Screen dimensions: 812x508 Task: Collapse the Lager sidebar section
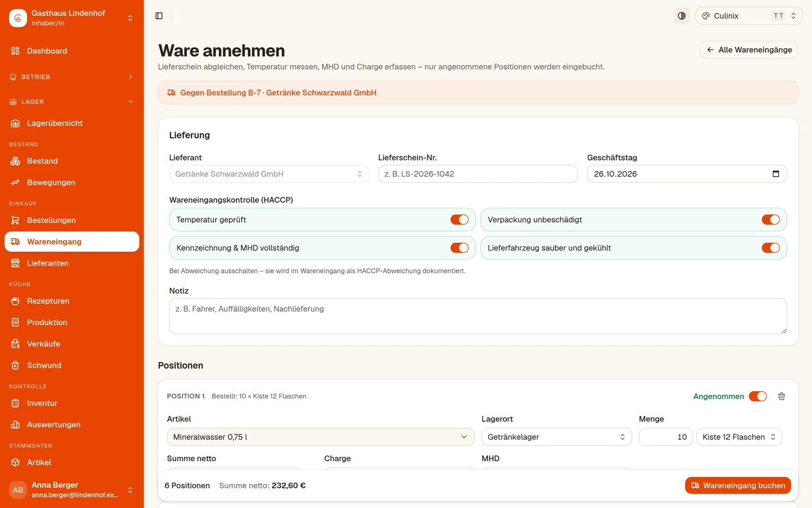coord(72,102)
